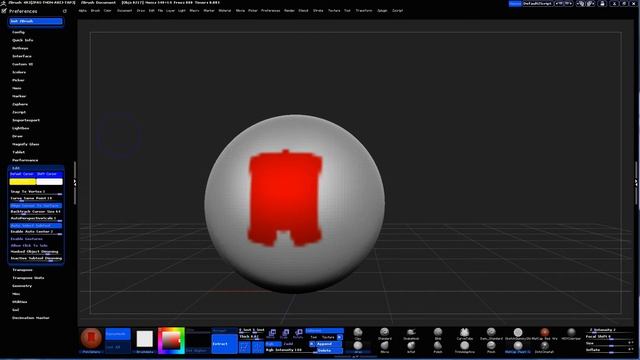The width and height of the screenshot is (640, 360).
Task: Select the Move brush icon
Action: tap(384, 346)
